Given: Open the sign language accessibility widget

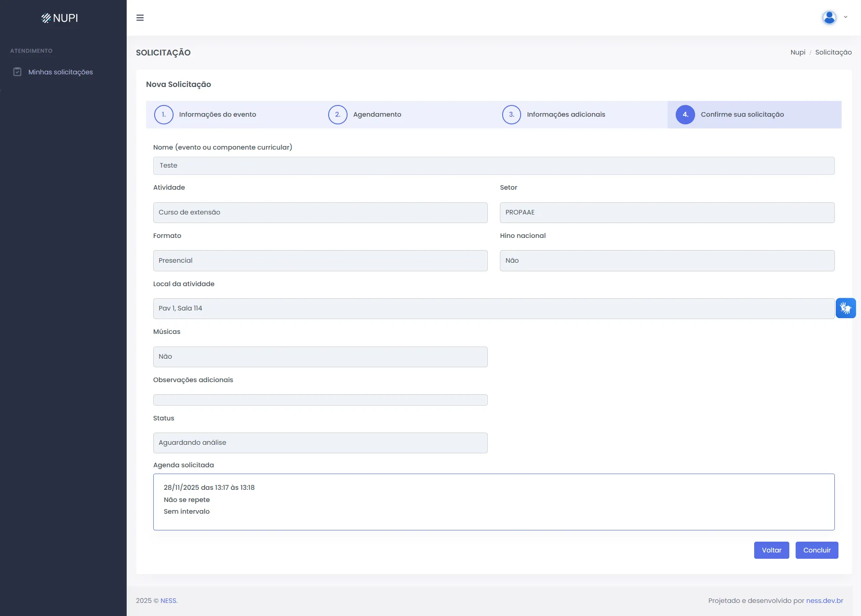Looking at the screenshot, I should [x=845, y=308].
